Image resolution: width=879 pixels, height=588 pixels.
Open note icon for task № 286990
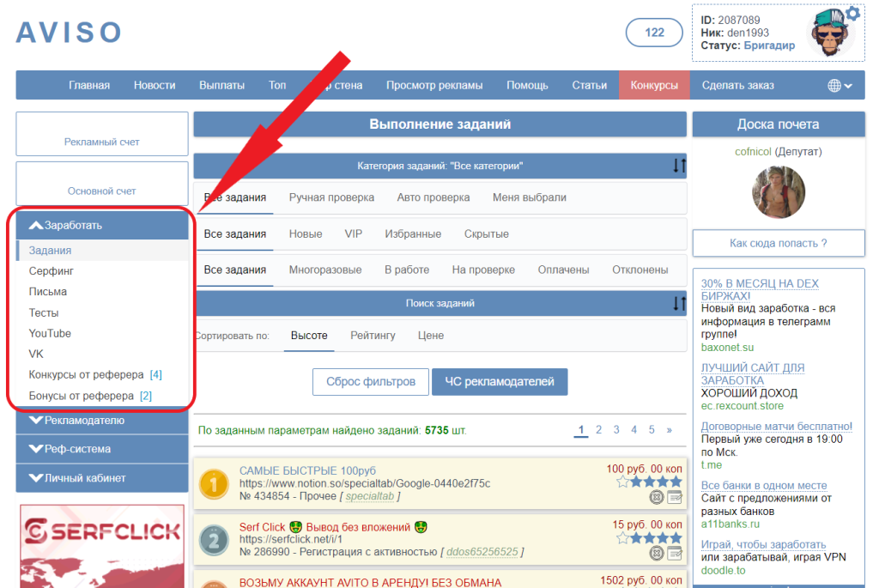tap(675, 554)
